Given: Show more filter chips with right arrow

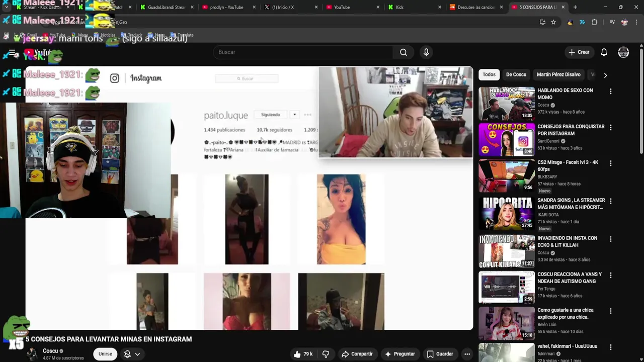Looking at the screenshot, I should coord(605,75).
